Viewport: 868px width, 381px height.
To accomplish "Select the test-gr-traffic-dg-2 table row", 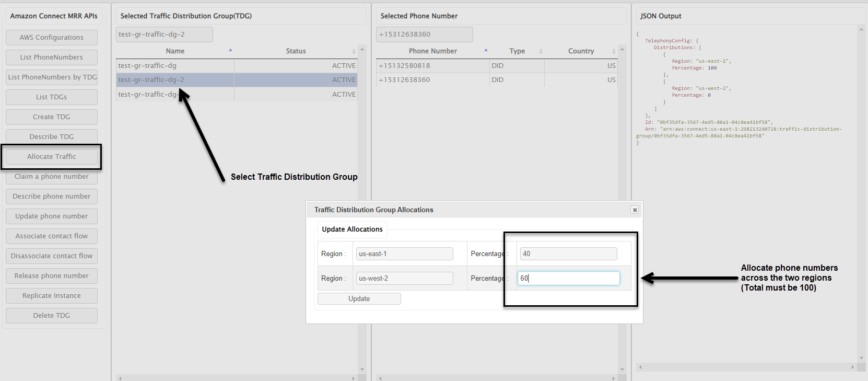I will pyautogui.click(x=237, y=80).
